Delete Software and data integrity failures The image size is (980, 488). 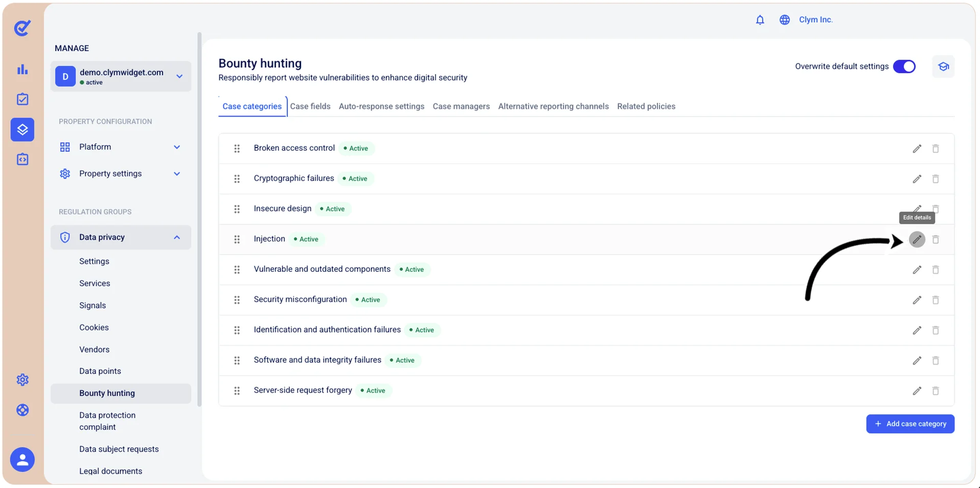pos(935,361)
